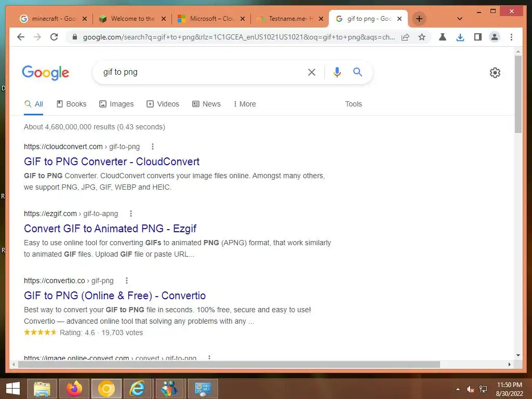Image resolution: width=532 pixels, height=399 pixels.
Task: Select the All search filter
Action: pyautogui.click(x=34, y=104)
